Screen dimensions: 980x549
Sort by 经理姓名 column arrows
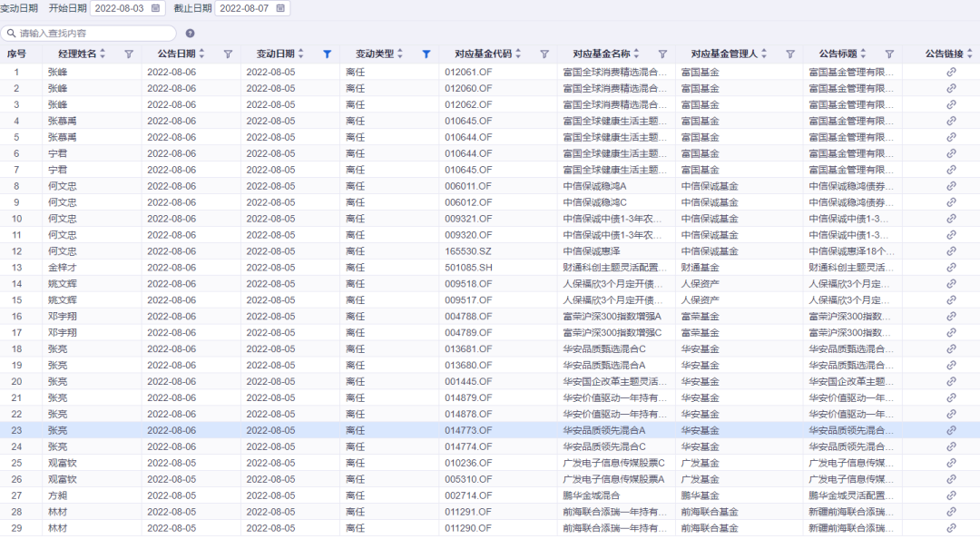103,54
